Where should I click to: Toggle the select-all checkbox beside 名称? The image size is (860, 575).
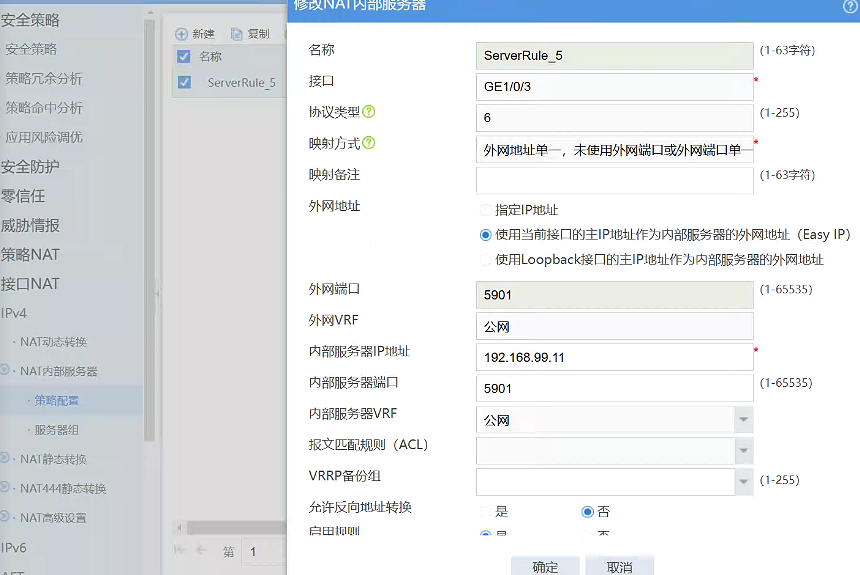pyautogui.click(x=184, y=57)
